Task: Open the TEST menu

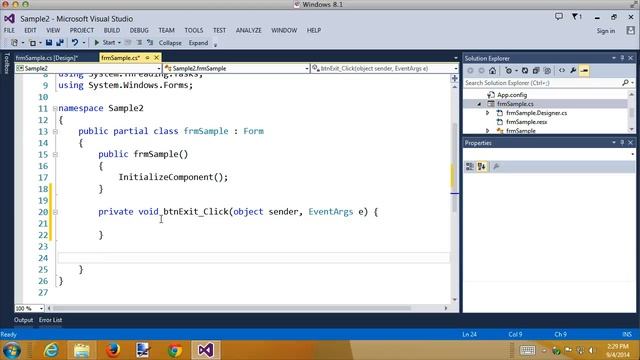Action: [219, 30]
